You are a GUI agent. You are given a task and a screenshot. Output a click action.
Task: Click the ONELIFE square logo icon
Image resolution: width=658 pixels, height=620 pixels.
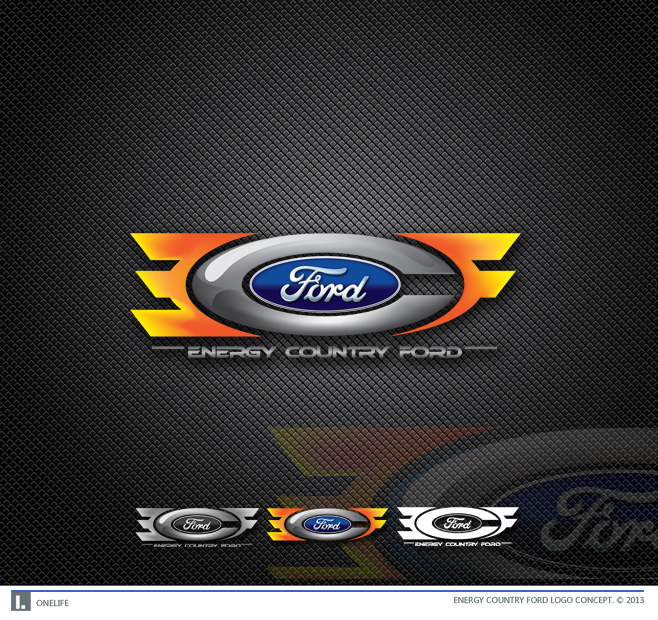coord(21,601)
